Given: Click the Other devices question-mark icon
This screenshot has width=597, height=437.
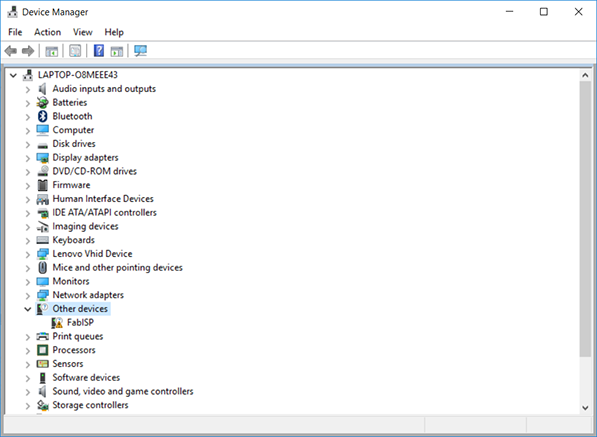Looking at the screenshot, I should point(43,309).
